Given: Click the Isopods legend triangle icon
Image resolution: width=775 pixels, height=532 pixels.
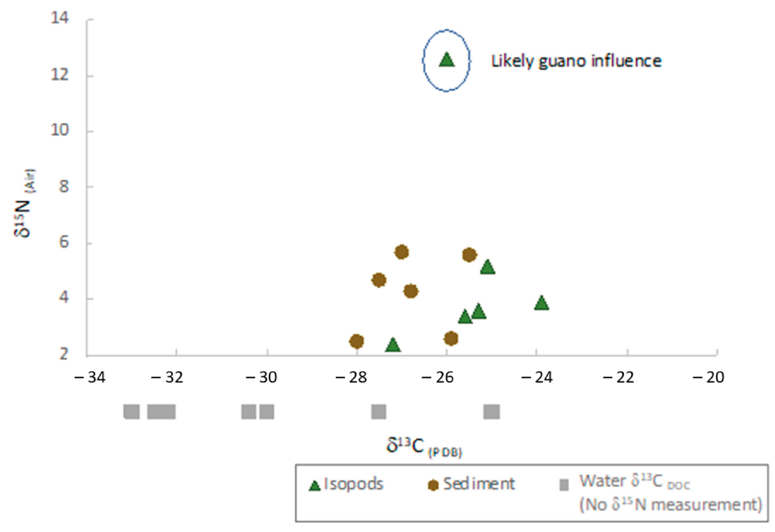Looking at the screenshot, I should point(314,486).
